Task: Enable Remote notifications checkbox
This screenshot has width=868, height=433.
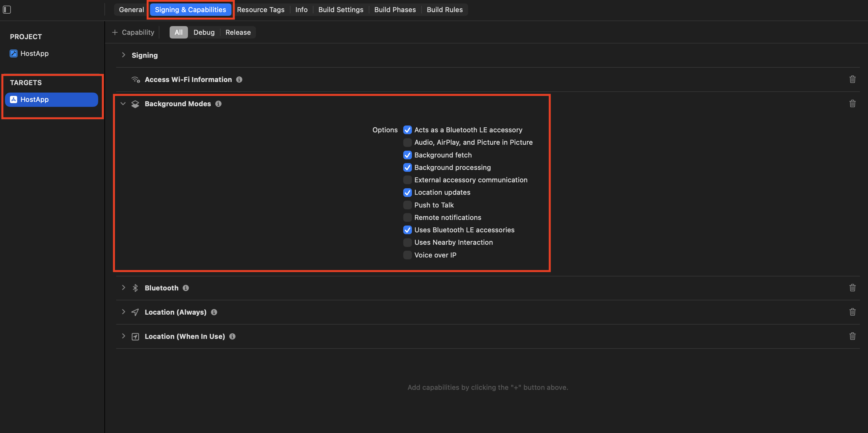Action: tap(407, 217)
